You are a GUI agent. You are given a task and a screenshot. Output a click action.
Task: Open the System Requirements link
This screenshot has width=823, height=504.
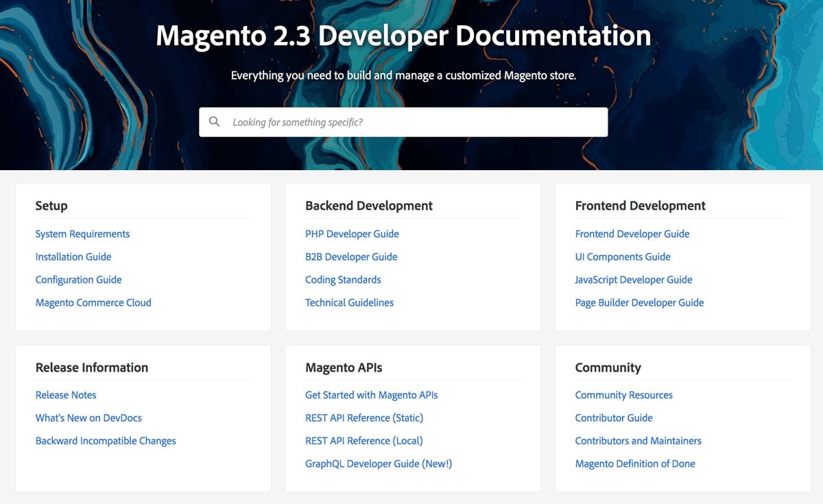(82, 234)
